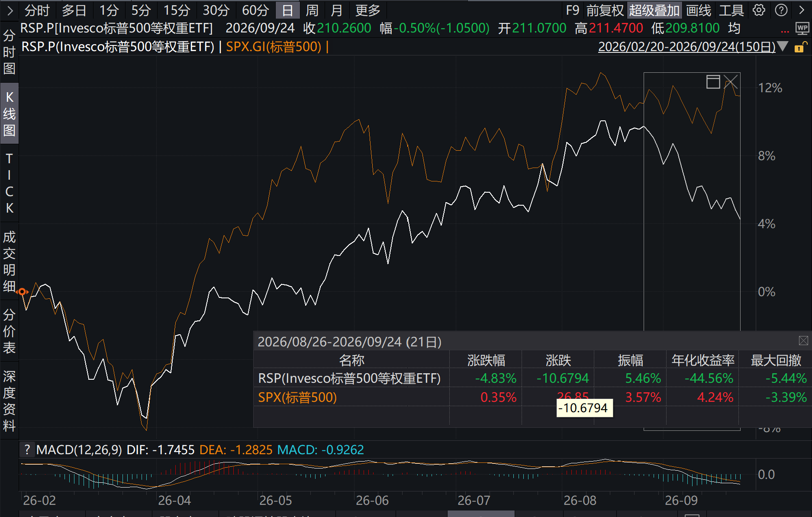Toggle 超级叠加 overlay mode
This screenshot has width=812, height=517.
(654, 10)
